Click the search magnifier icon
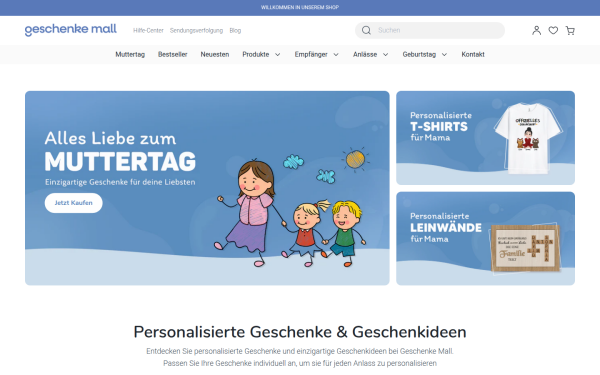Viewport: 600px width, 375px height. click(x=366, y=30)
